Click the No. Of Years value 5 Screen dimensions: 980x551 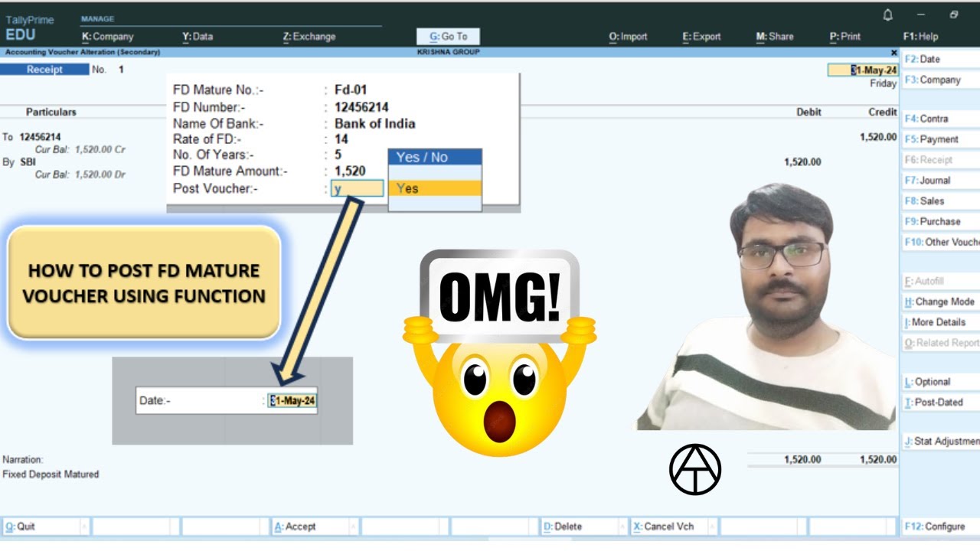point(338,155)
